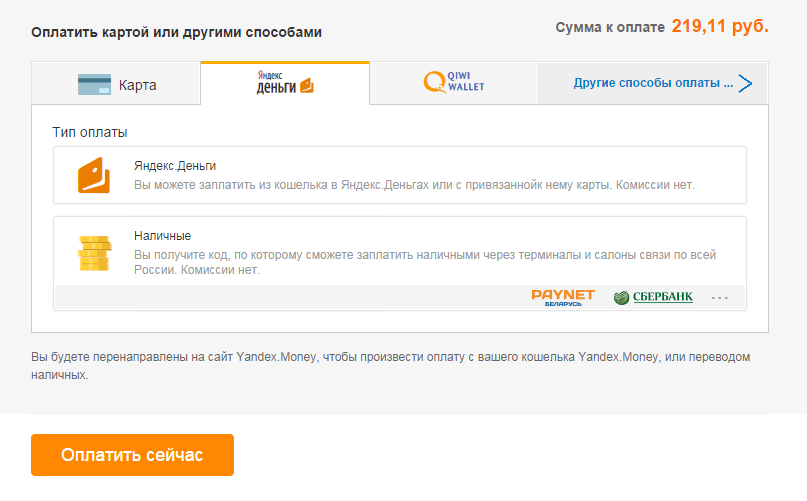The image size is (807, 501).
Task: Click the Оплатить сейчас button
Action: 132,455
